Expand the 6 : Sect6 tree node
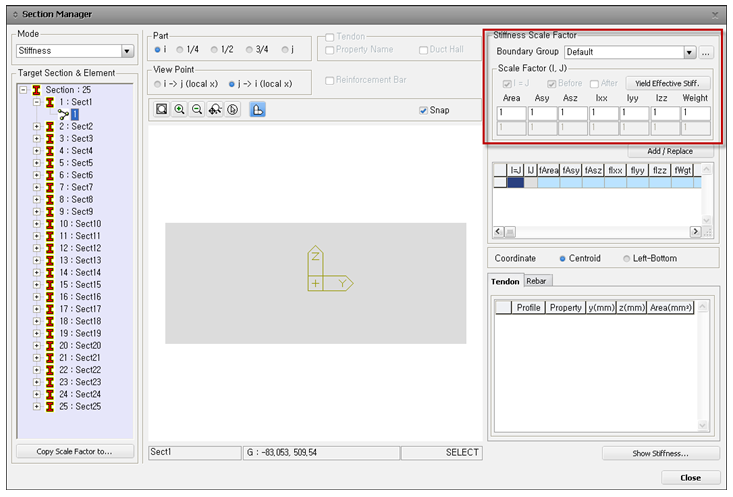Screen dimensions: 733x497 click(36, 175)
